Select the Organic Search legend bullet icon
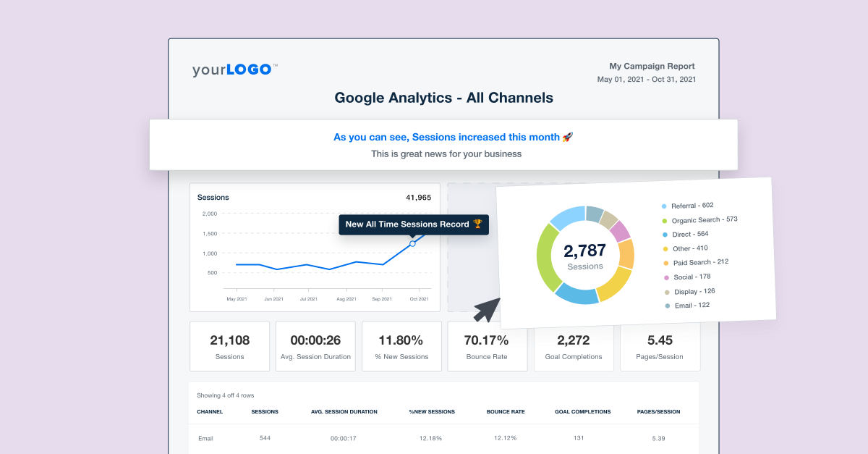Screen dimensions: 868x454 663,219
